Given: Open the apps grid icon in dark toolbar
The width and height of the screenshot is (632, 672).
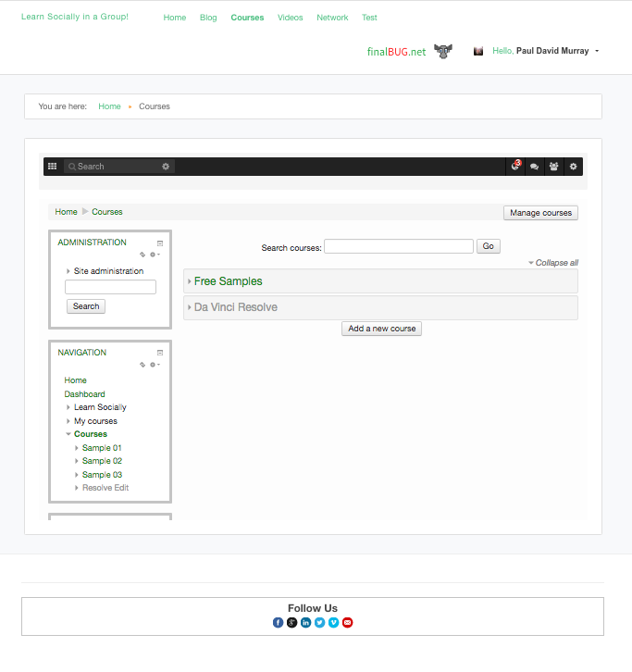Looking at the screenshot, I should click(52, 167).
